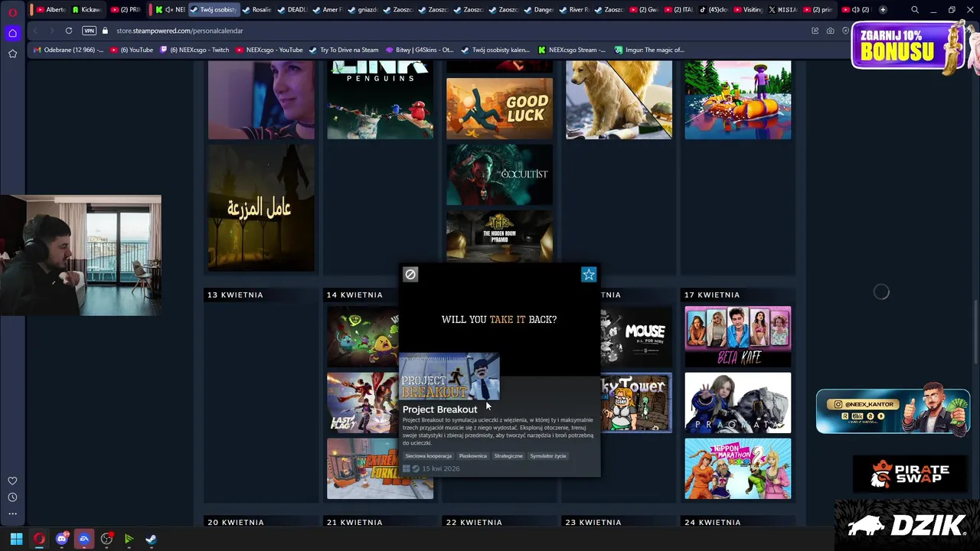980x551 pixels.
Task: Open the Pragmata game capsule
Action: point(738,403)
